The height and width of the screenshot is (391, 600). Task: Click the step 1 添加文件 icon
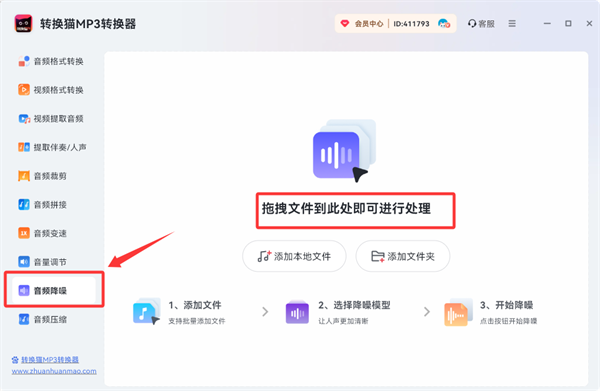147,311
